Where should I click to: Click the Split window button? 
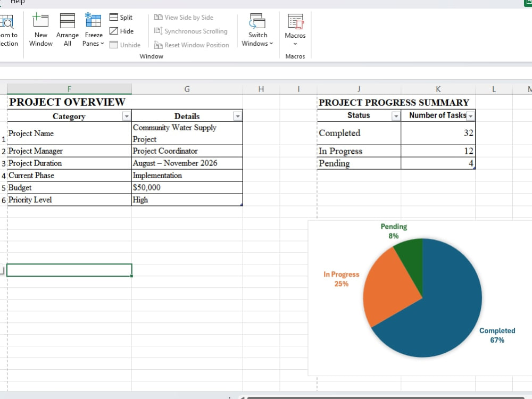(121, 18)
